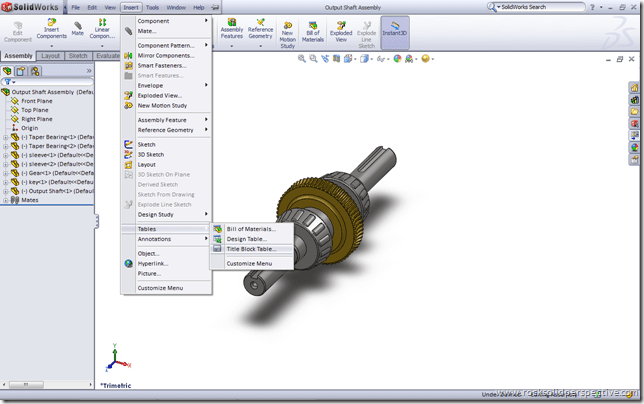Viewport: 644px width, 404px height.
Task: Click the filter funnel icon in feature tree
Action: tap(7, 82)
